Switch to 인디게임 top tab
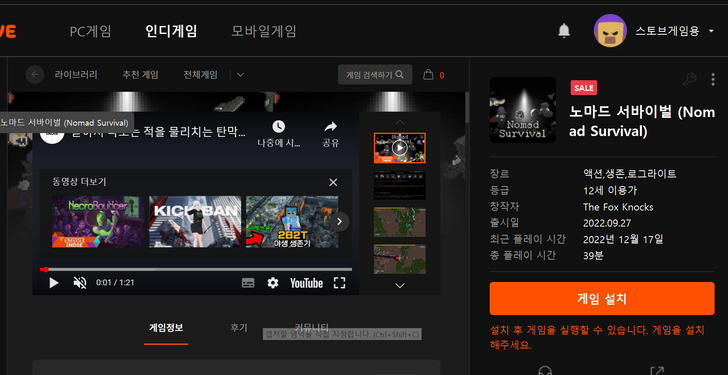The image size is (728, 375). pos(171,32)
